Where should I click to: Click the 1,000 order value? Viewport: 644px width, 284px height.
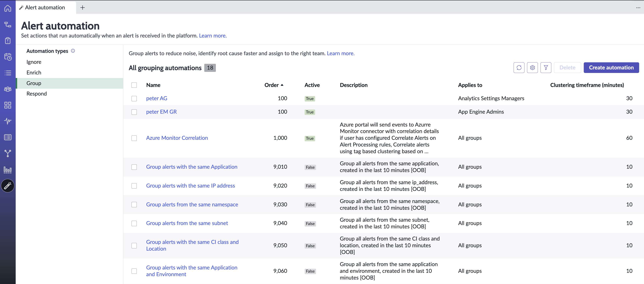coord(280,138)
